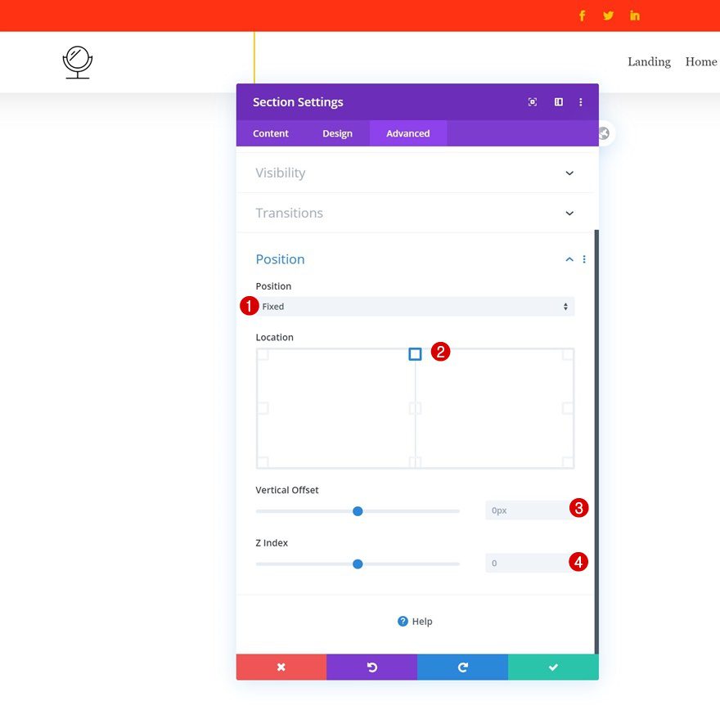Select the bottom-right location in the Location grid

pyautogui.click(x=567, y=462)
